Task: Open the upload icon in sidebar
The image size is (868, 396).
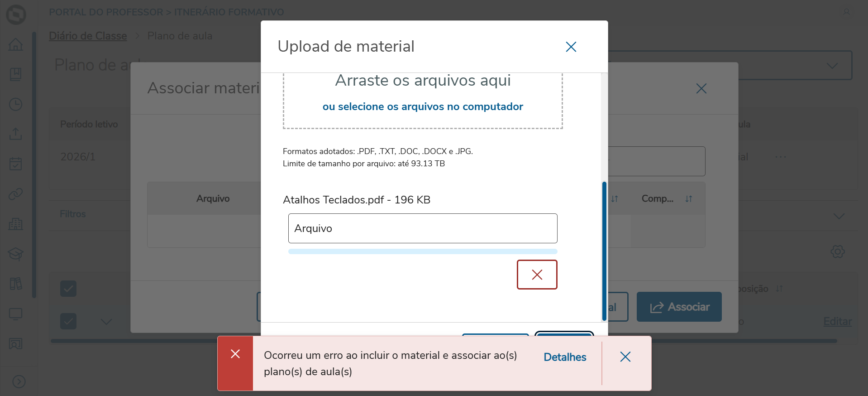Action: coord(16,134)
